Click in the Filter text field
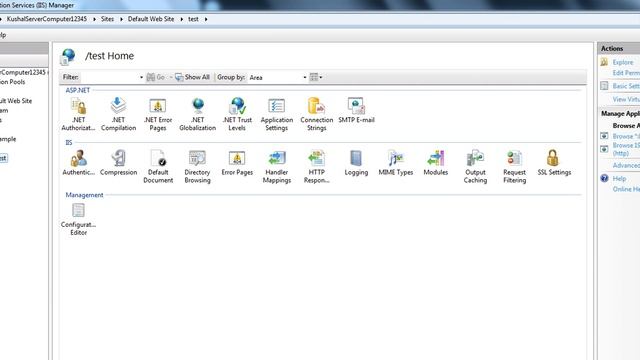The width and height of the screenshot is (640, 360). 109,77
